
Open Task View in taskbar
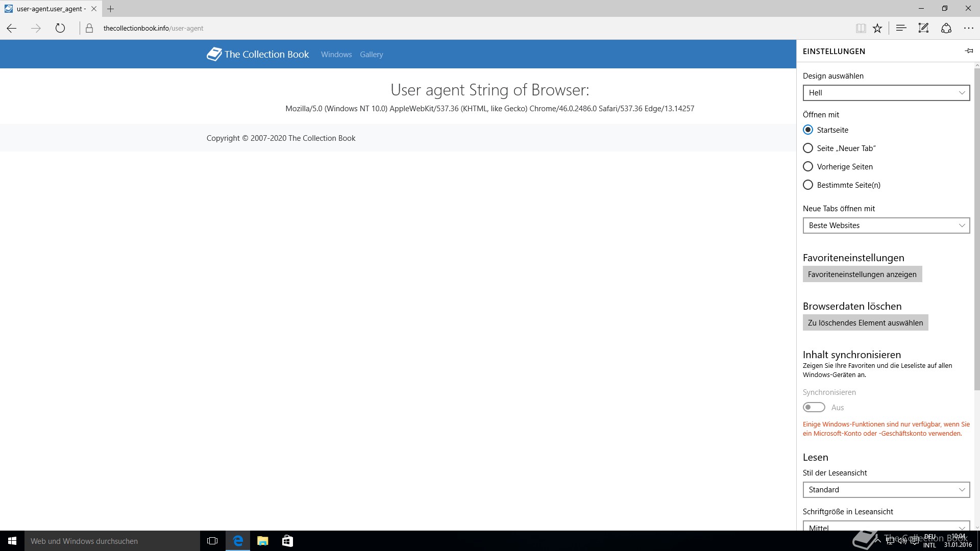pos(212,541)
